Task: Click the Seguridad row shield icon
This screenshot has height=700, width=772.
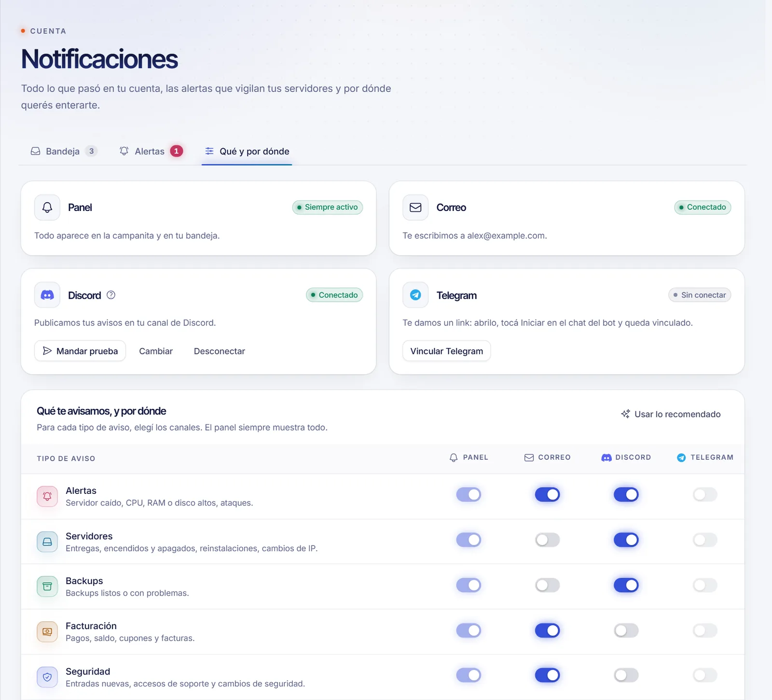Action: coord(47,677)
